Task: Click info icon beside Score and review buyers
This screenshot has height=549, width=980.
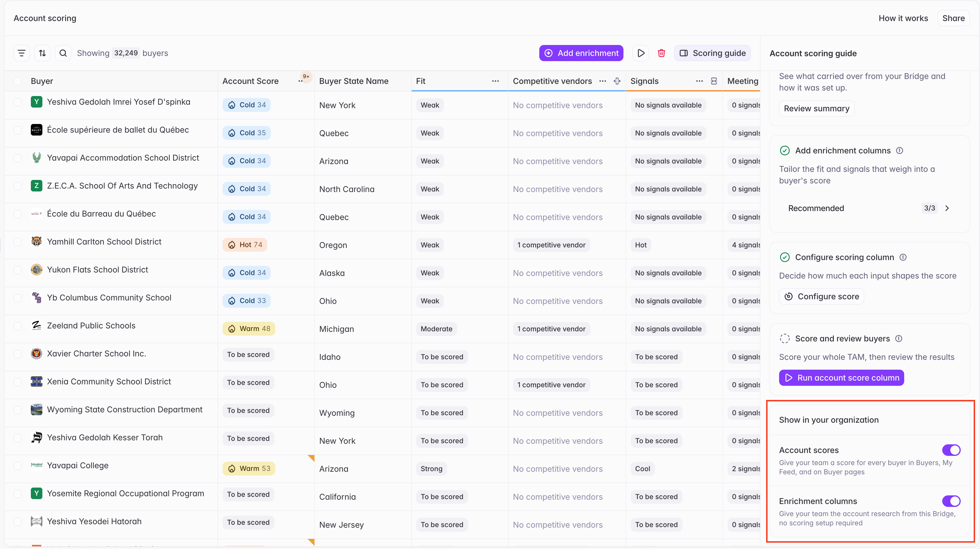Action: click(x=899, y=339)
